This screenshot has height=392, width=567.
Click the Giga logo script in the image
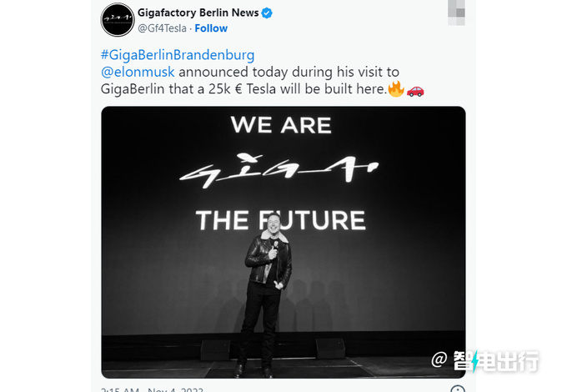(x=281, y=171)
